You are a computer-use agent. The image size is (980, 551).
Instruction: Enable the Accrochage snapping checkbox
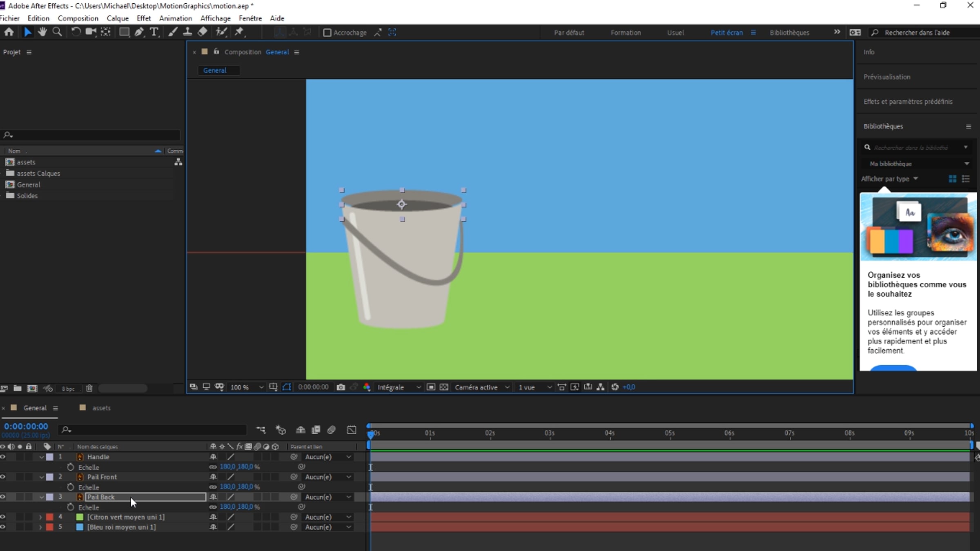[x=327, y=33]
